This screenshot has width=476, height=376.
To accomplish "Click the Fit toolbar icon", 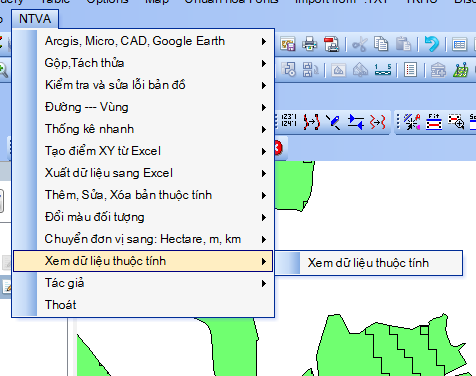I will tap(434, 121).
